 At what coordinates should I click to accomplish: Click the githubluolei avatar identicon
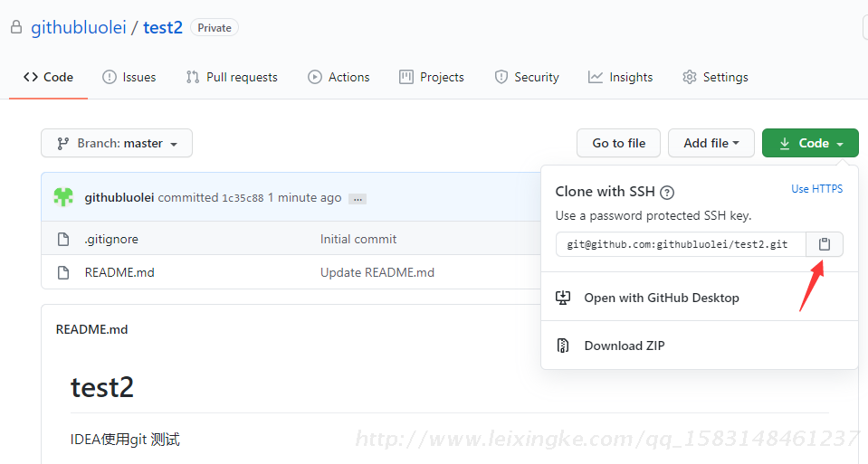pos(63,197)
